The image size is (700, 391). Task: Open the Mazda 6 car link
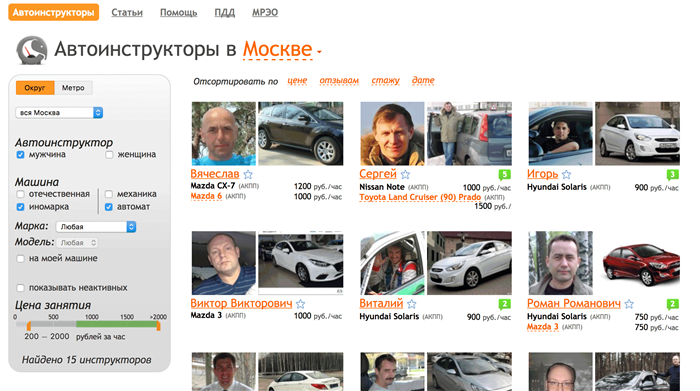tap(206, 196)
